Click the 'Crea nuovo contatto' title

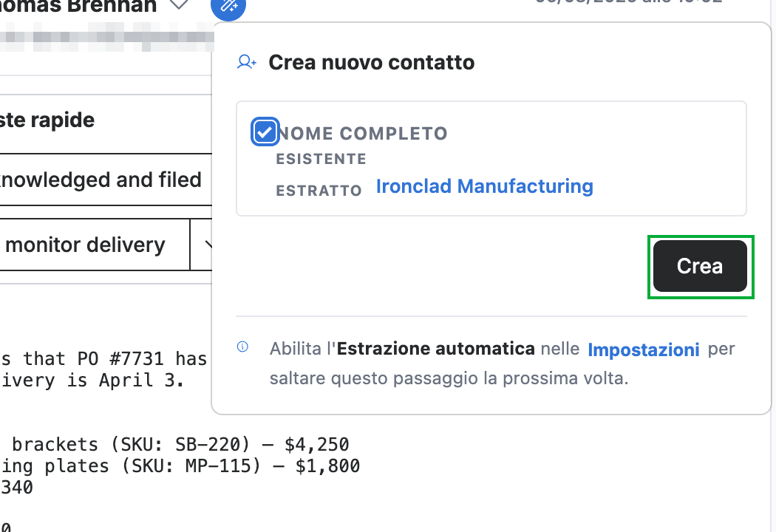(x=372, y=62)
